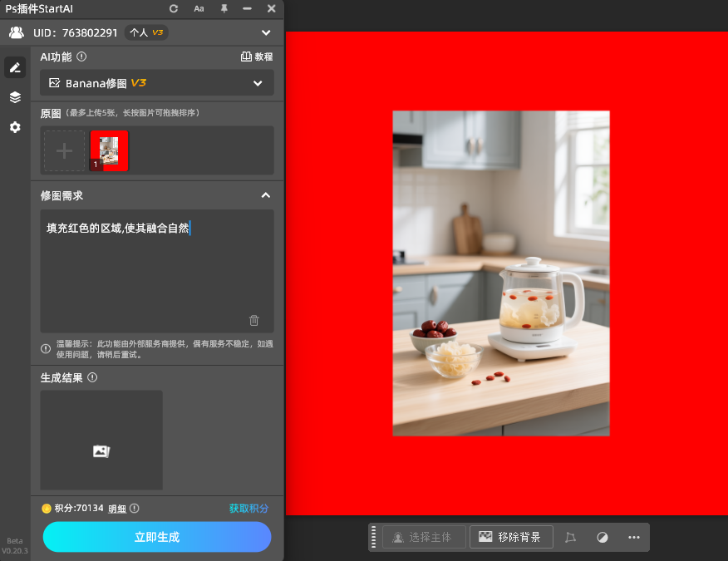Click the Aa text size icon in title bar

click(199, 9)
